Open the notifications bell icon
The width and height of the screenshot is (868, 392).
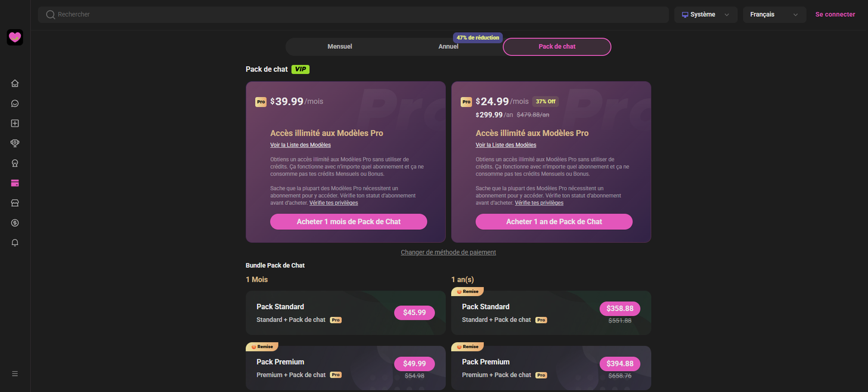tap(15, 242)
